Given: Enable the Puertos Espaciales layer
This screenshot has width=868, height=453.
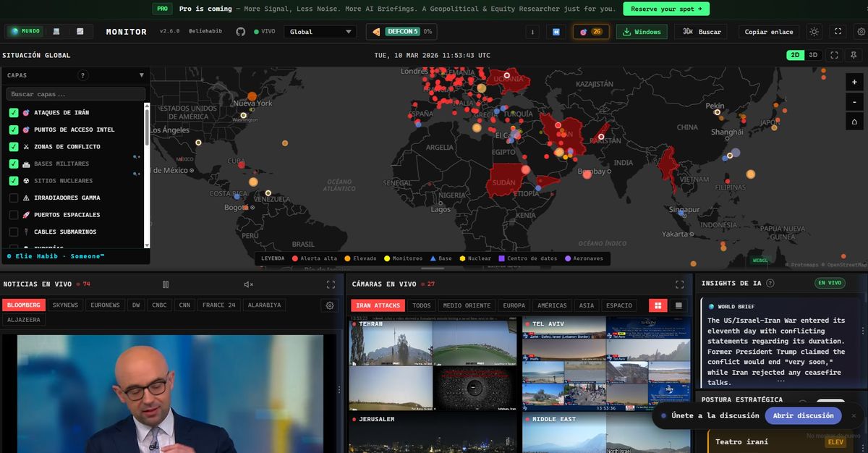Looking at the screenshot, I should tap(12, 214).
